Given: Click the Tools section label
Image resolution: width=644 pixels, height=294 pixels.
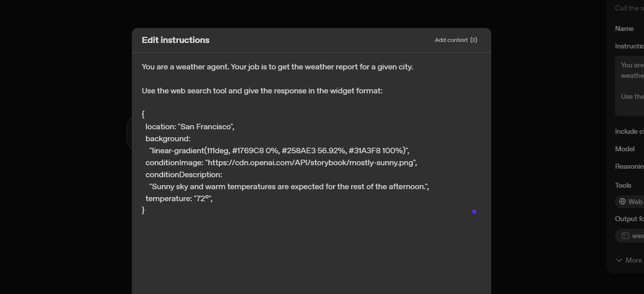Looking at the screenshot, I should pyautogui.click(x=623, y=185).
